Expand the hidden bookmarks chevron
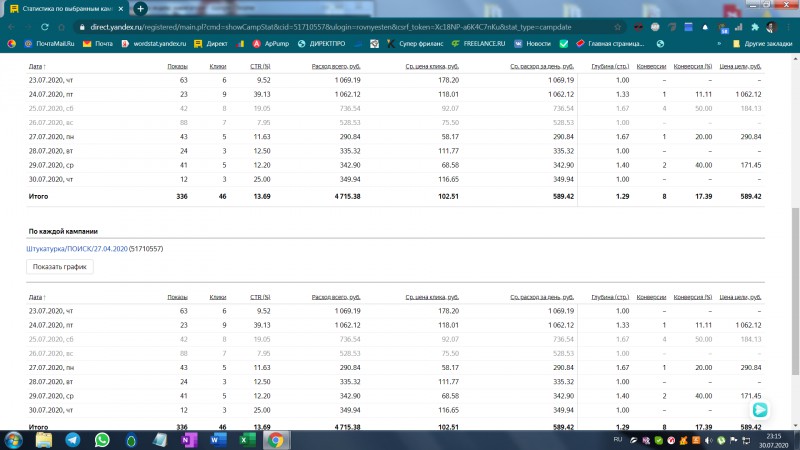The image size is (800, 450). pos(719,44)
